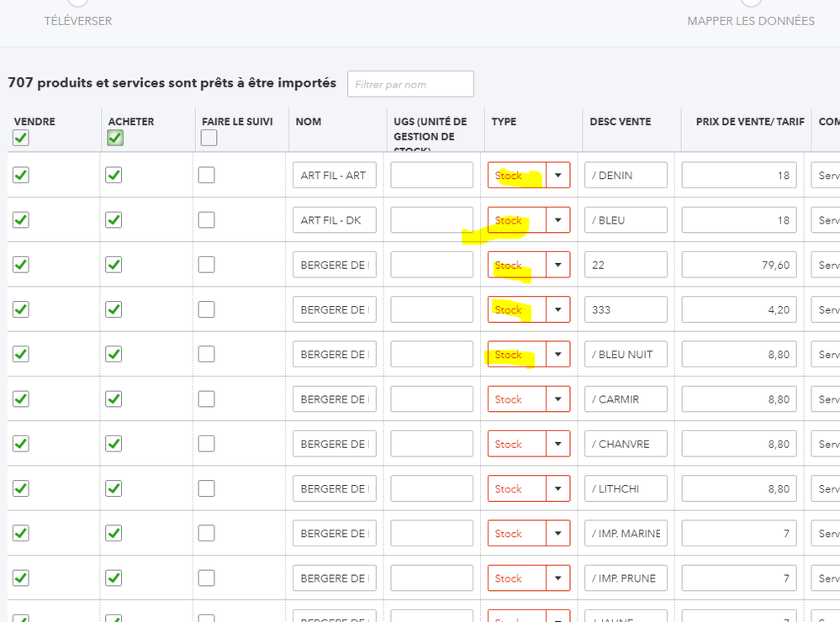Screen dimensions: 840x622
Task: Click the NOM column header
Action: point(309,122)
